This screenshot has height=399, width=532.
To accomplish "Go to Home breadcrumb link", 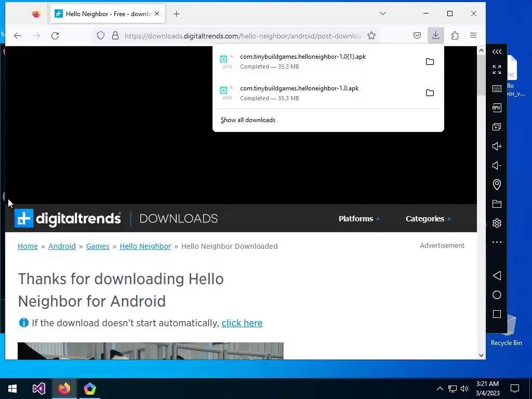I will point(28,246).
